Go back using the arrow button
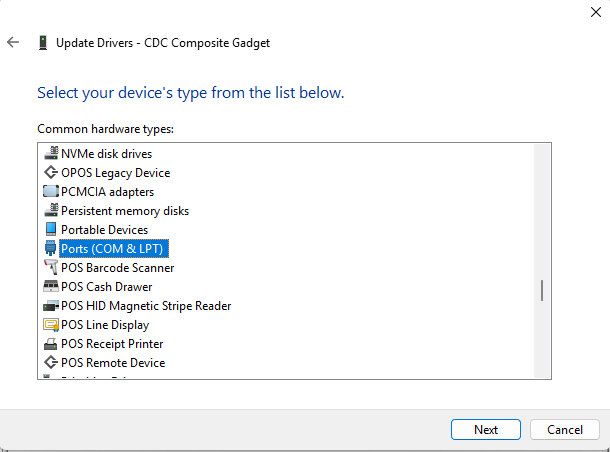610x452 pixels. point(13,43)
